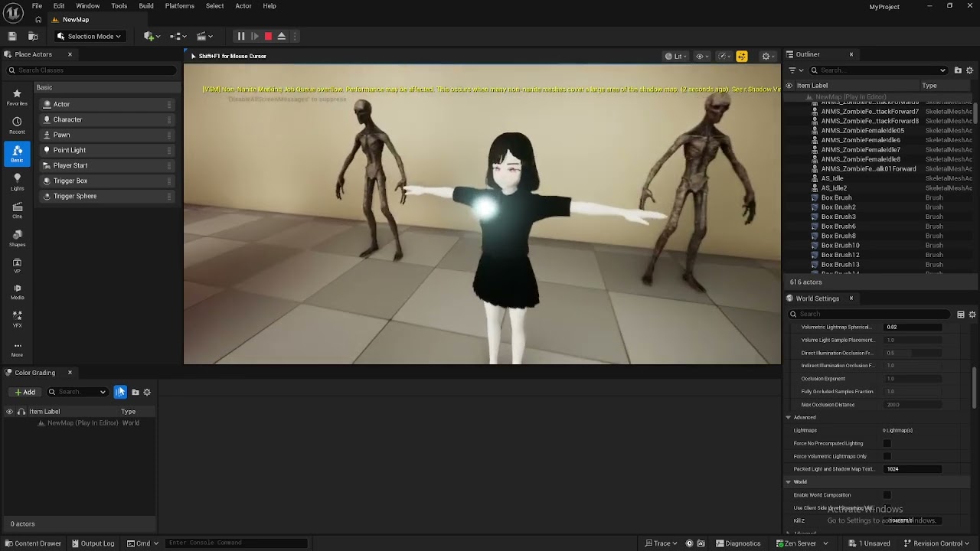Image resolution: width=980 pixels, height=551 pixels.
Task: Open Color Grading settings gear
Action: [x=147, y=392]
